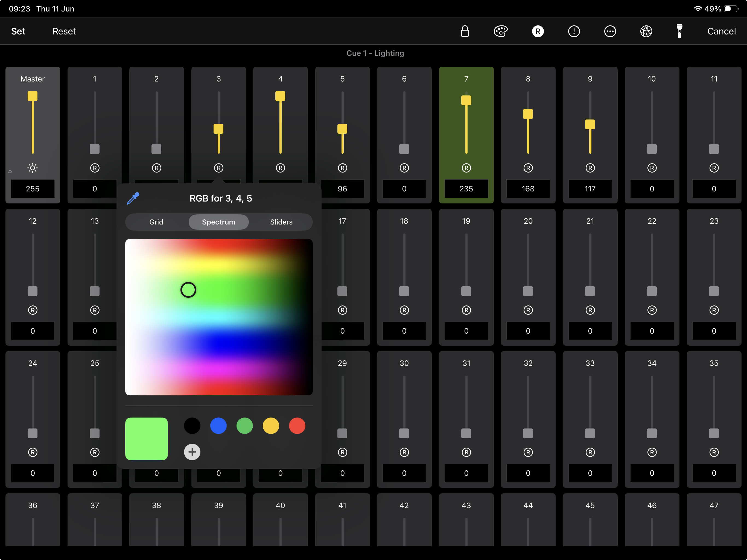
Task: Tap the Cue 1 - Lighting title
Action: click(x=375, y=53)
